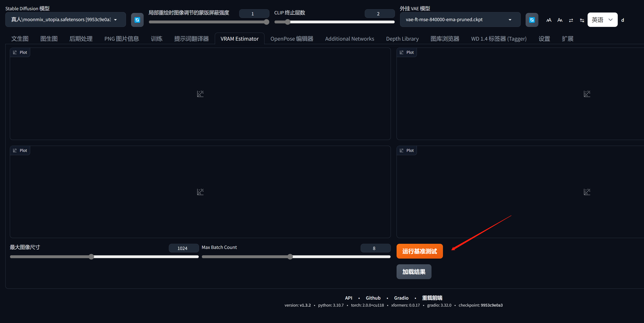The image size is (644, 323).
Task: Click the chart icon in the top-right plot
Action: pyautogui.click(x=587, y=94)
